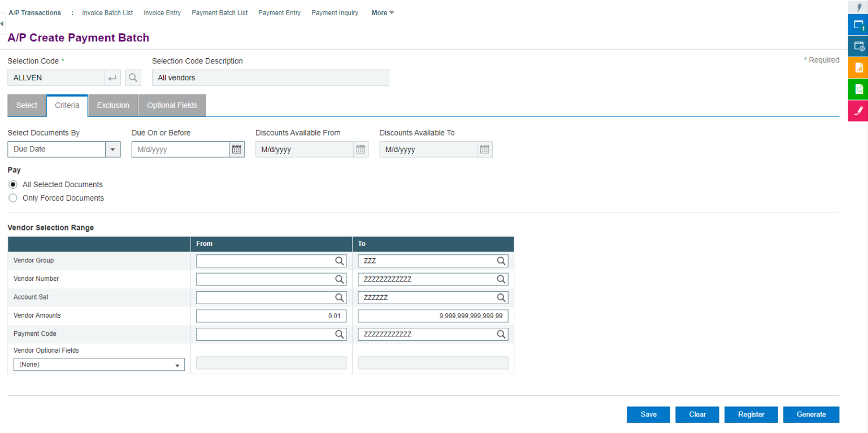Open the Selection Code finder

[x=133, y=77]
